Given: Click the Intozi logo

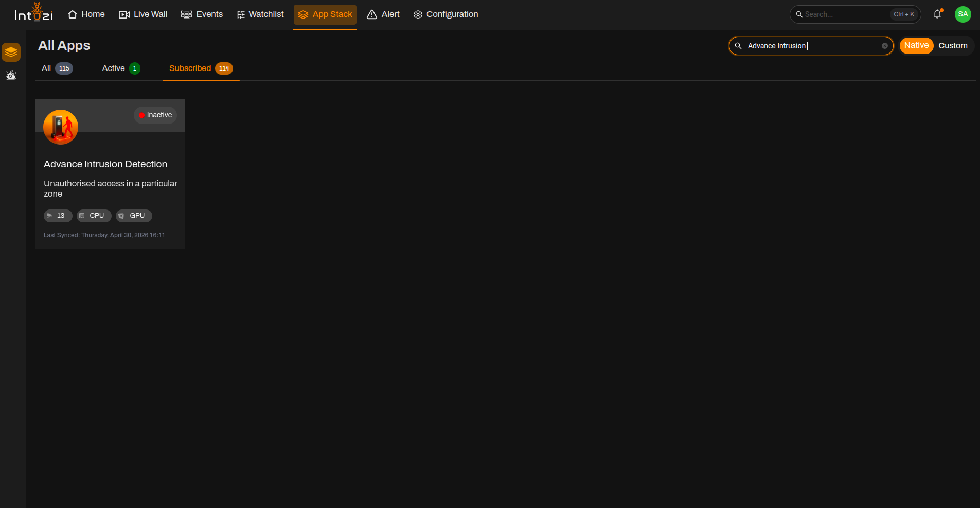Looking at the screenshot, I should [34, 12].
